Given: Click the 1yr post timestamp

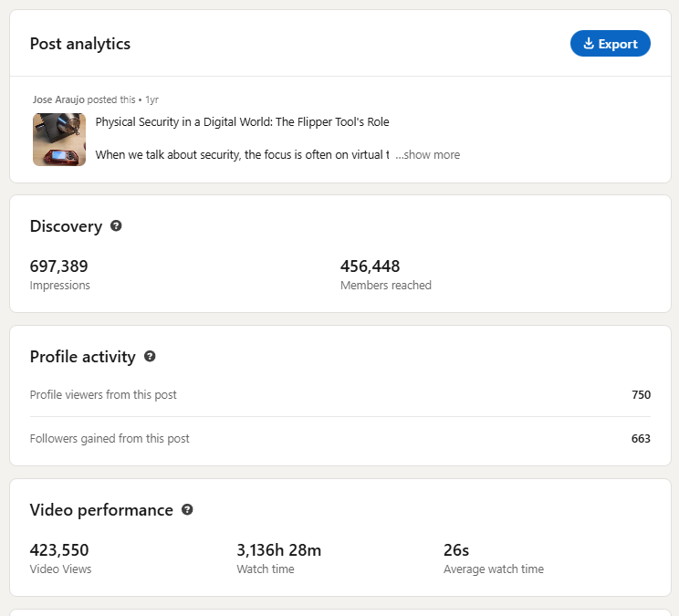Looking at the screenshot, I should [151, 99].
